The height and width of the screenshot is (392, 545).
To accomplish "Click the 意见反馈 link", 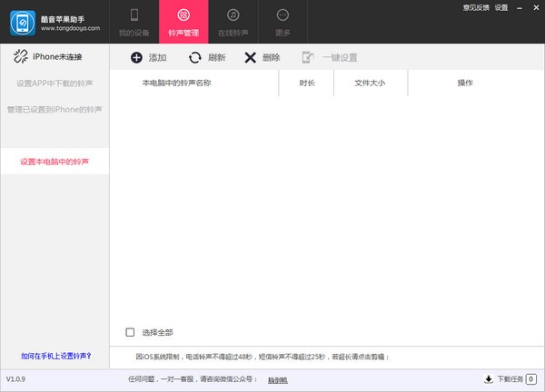I will (476, 7).
